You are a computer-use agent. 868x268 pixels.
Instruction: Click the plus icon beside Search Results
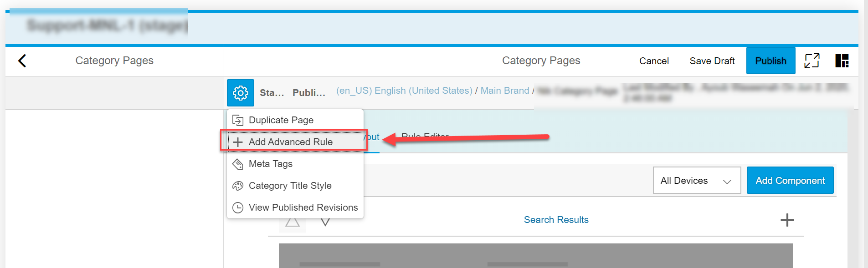pyautogui.click(x=787, y=220)
